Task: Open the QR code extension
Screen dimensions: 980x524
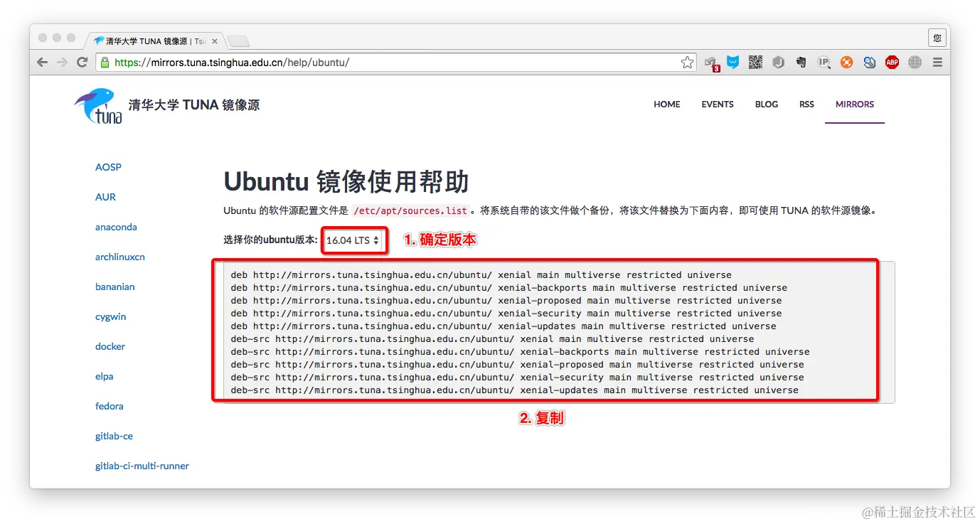Action: point(755,63)
